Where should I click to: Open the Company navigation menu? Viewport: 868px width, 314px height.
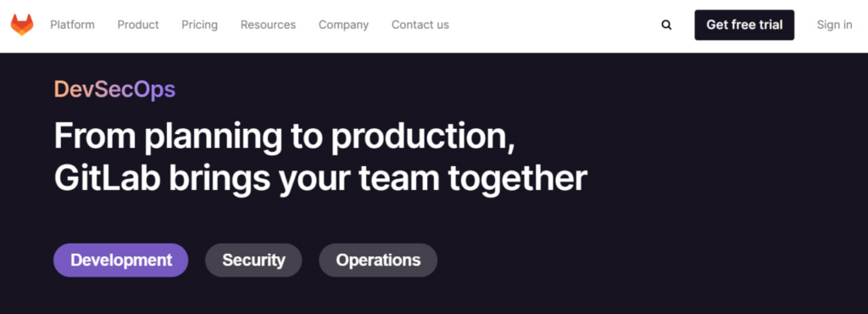[x=344, y=25]
